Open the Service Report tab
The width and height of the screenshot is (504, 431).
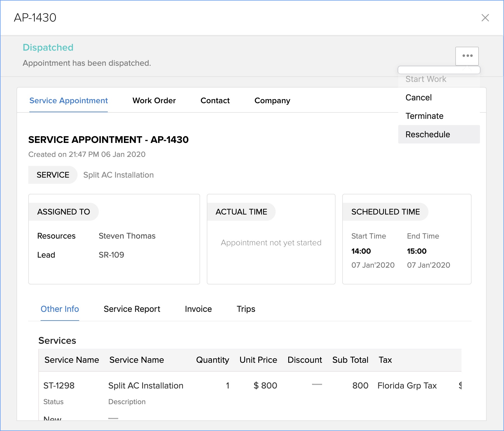coord(132,309)
